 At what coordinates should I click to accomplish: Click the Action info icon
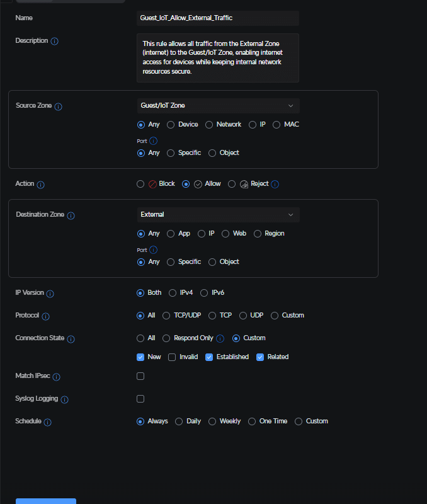point(40,185)
